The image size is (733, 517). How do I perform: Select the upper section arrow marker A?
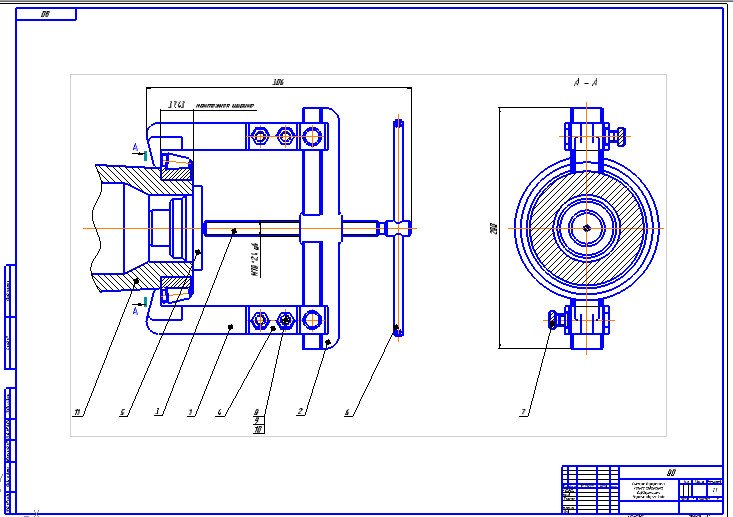point(138,152)
